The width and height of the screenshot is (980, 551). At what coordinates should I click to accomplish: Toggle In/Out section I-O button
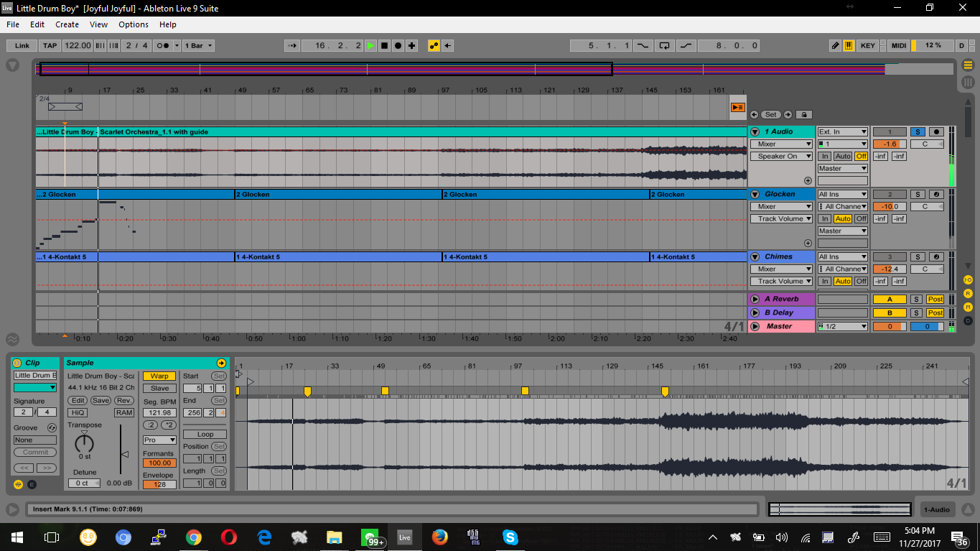pos(968,279)
